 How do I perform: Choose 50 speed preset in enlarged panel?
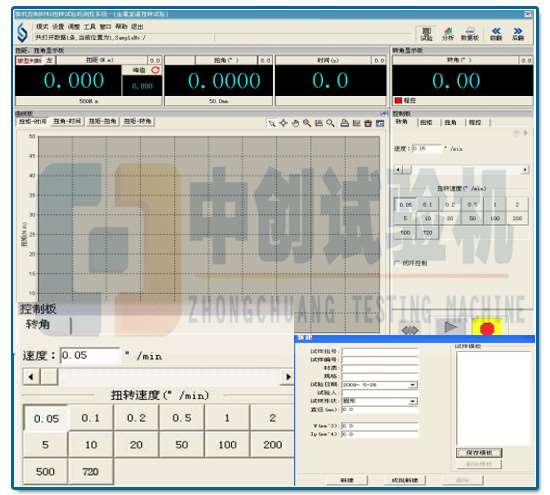click(182, 444)
